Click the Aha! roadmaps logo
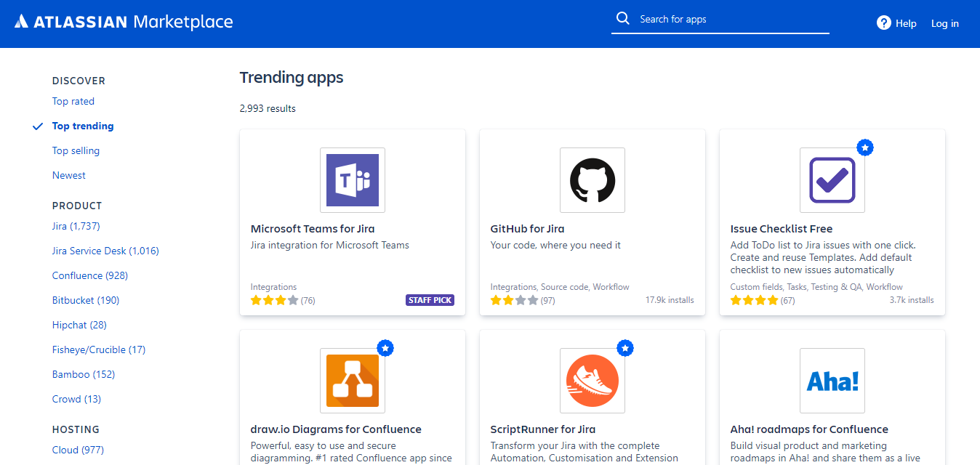Screen dimensions: 980x465 coord(832,381)
